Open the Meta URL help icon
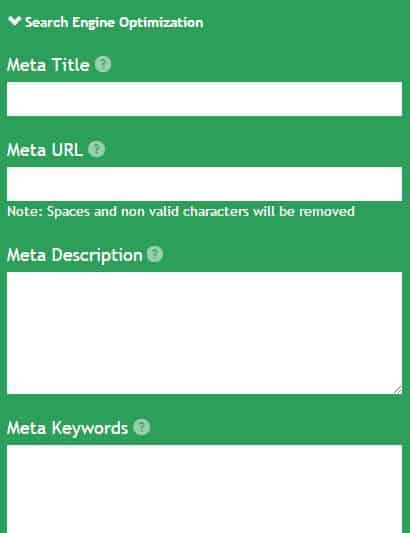 coord(97,149)
